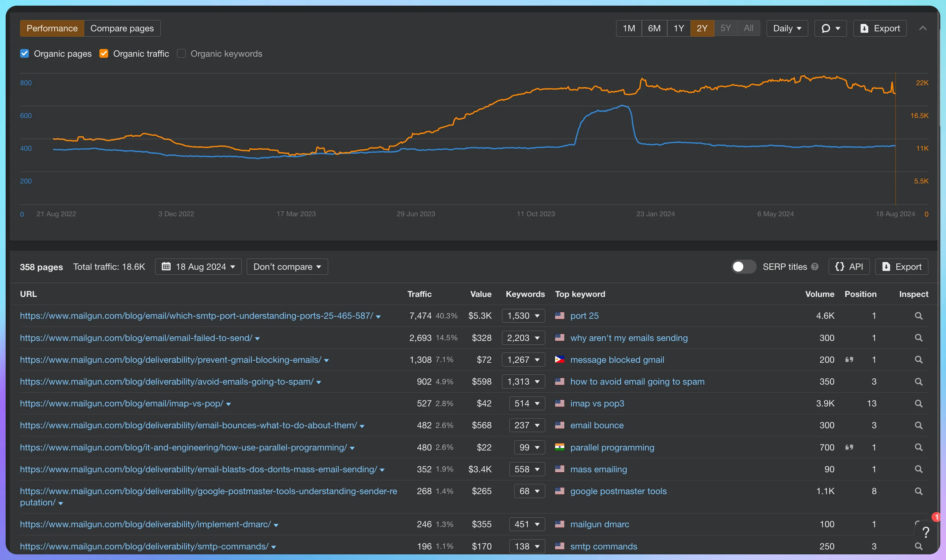The image size is (946, 560).
Task: Open the Daily interval dropdown
Action: point(787,28)
